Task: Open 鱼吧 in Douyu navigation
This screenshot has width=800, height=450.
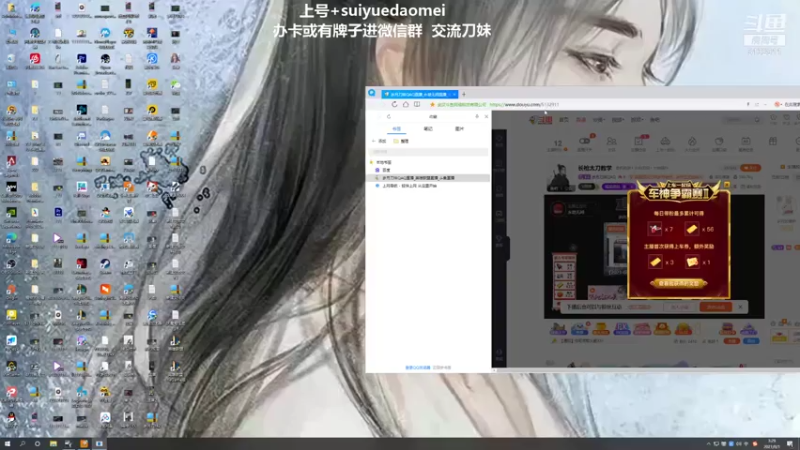Action: (x=655, y=120)
